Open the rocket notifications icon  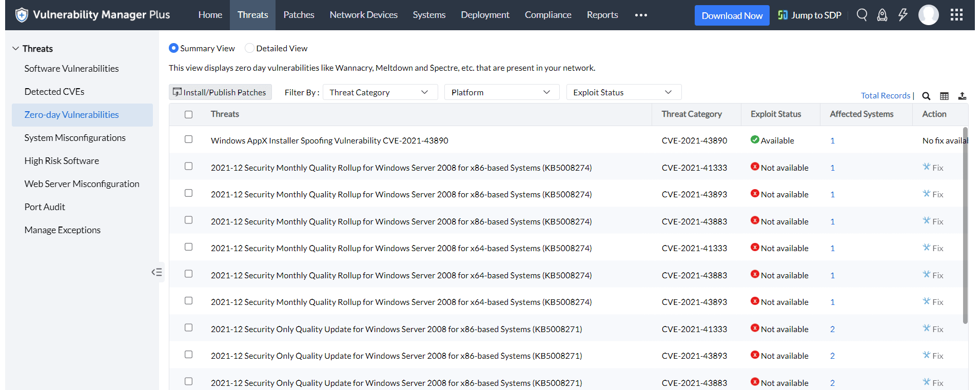click(x=882, y=15)
